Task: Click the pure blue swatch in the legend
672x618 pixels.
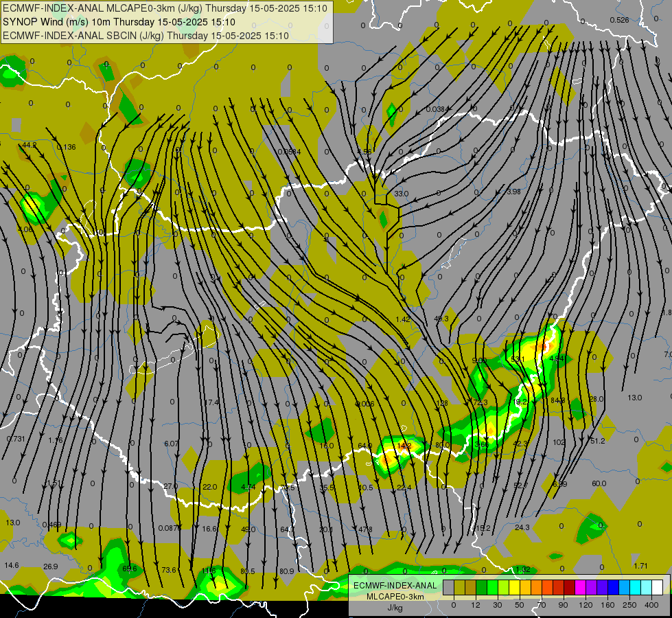Action: click(x=613, y=587)
